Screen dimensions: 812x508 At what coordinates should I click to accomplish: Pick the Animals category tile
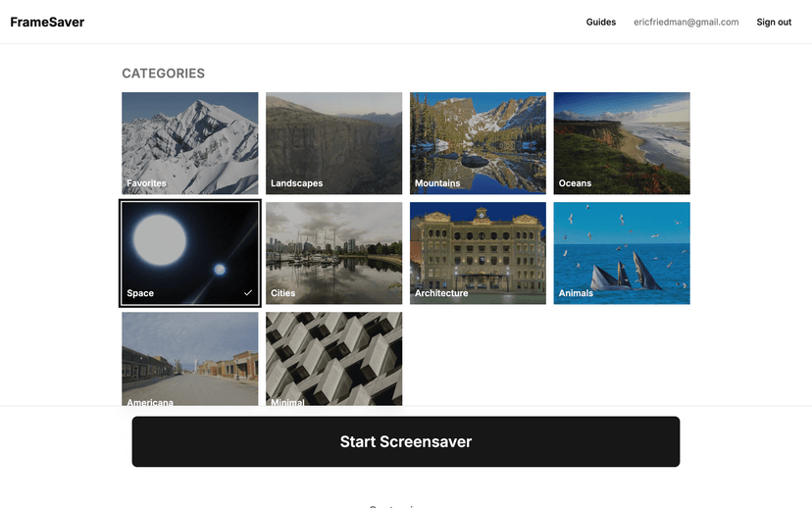[x=622, y=253]
